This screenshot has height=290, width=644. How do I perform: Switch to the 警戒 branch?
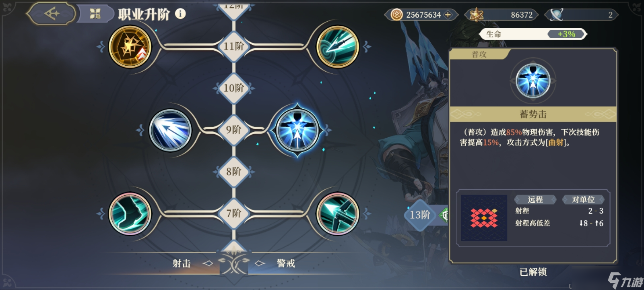(286, 263)
